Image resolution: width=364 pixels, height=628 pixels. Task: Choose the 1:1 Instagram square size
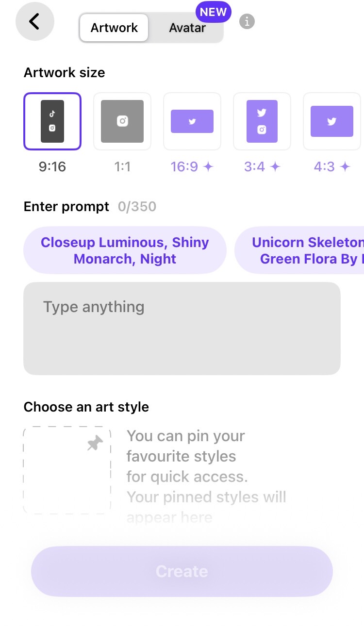click(122, 121)
